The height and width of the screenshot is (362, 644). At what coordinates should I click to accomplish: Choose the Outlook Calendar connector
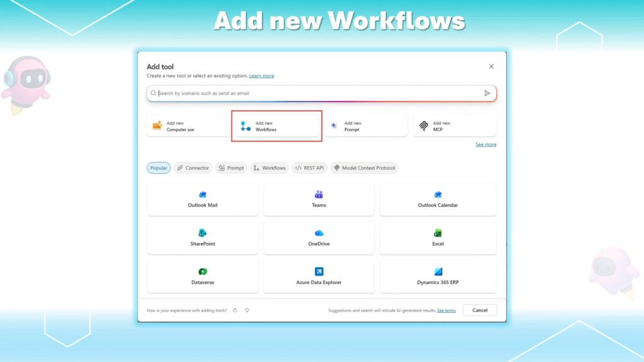(x=438, y=200)
